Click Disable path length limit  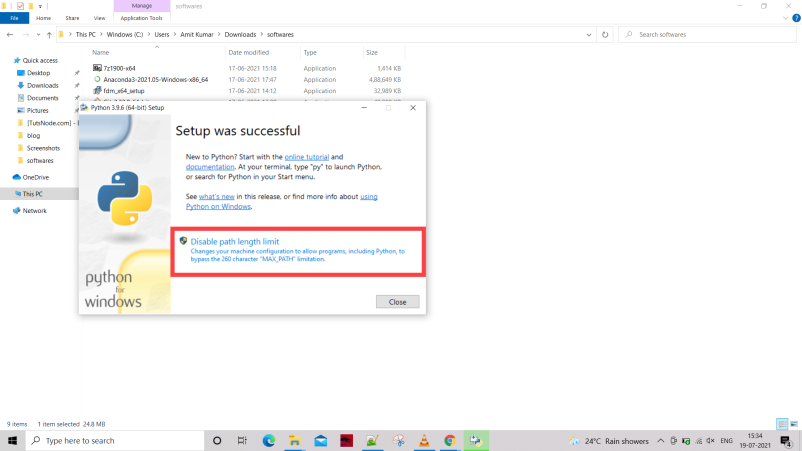coord(235,241)
